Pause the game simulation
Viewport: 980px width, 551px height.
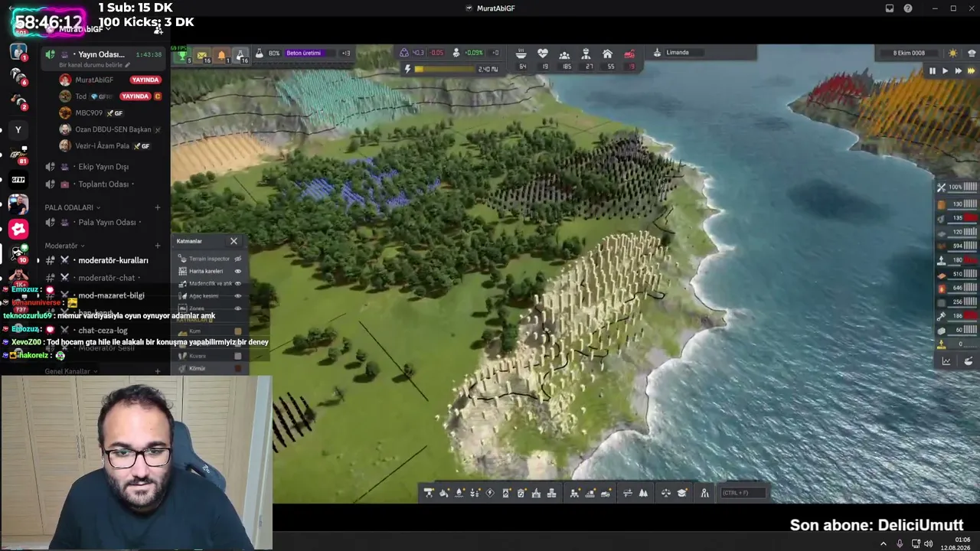tap(932, 70)
